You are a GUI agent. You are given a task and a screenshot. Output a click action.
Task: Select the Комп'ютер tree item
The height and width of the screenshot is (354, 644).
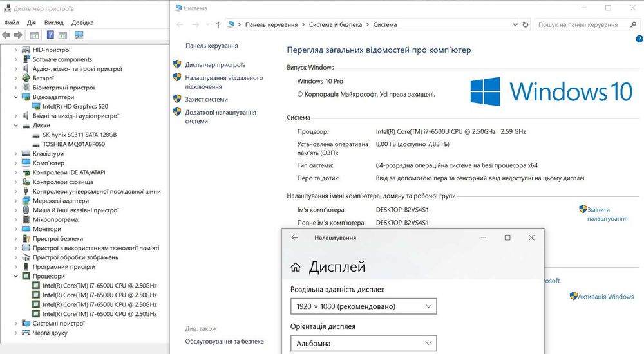[48, 163]
